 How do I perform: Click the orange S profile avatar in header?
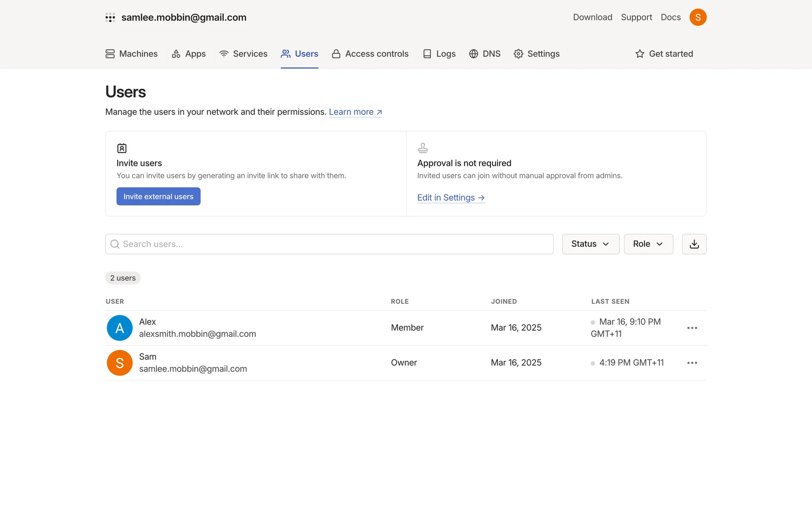698,17
